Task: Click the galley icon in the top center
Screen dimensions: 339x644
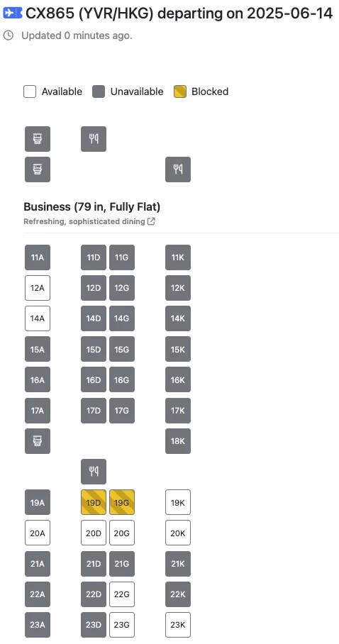Action: click(94, 139)
